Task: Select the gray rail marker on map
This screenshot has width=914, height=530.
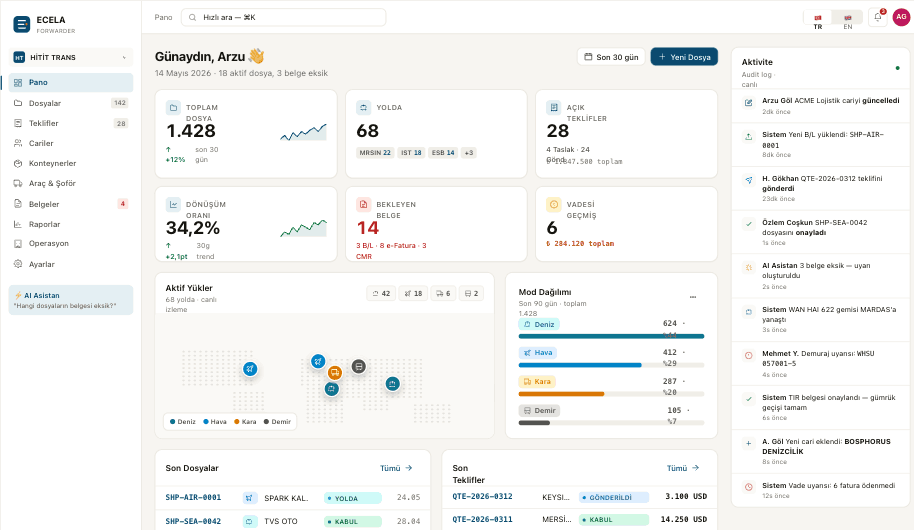Action: tap(358, 366)
